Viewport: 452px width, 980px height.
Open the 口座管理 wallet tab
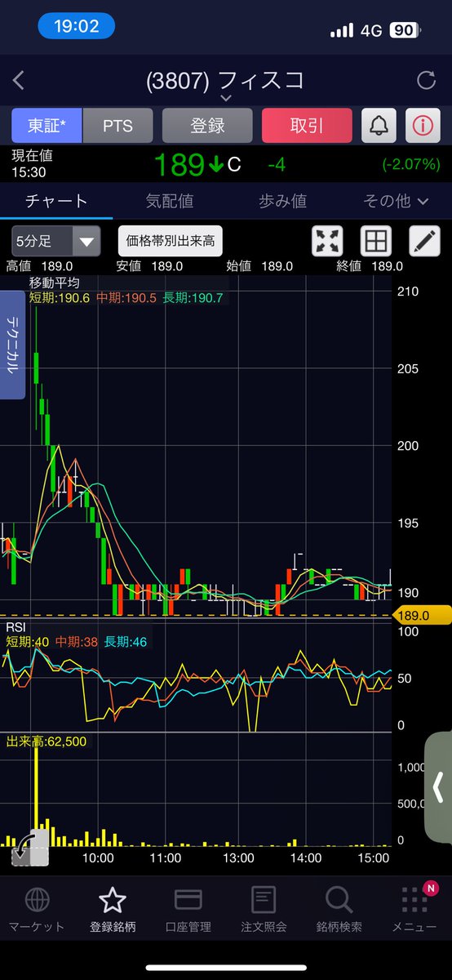click(x=188, y=911)
